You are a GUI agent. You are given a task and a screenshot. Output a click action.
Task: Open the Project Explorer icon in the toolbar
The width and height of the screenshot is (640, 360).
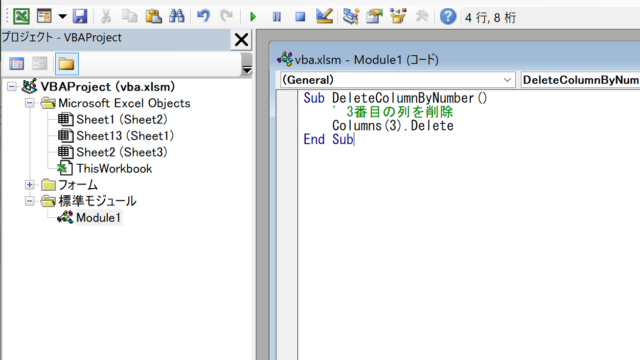tap(350, 16)
